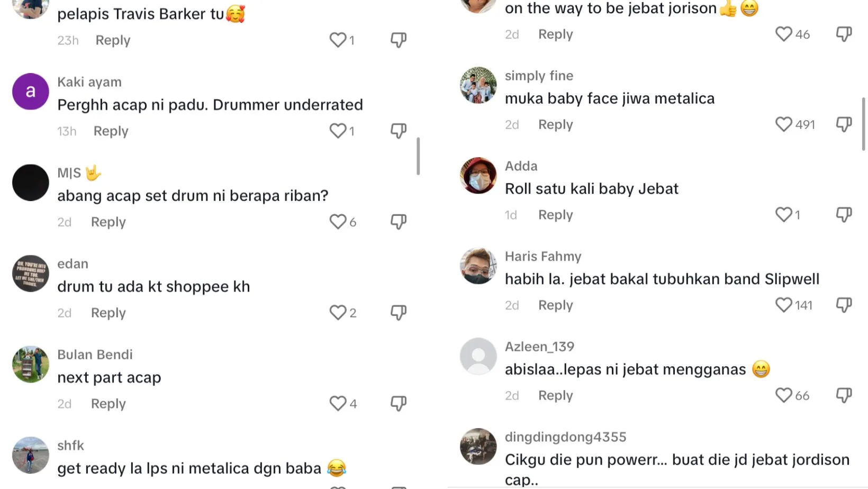Dislike the 'jebat jorison' comment
This screenshot has width=868, height=489.
(x=844, y=34)
